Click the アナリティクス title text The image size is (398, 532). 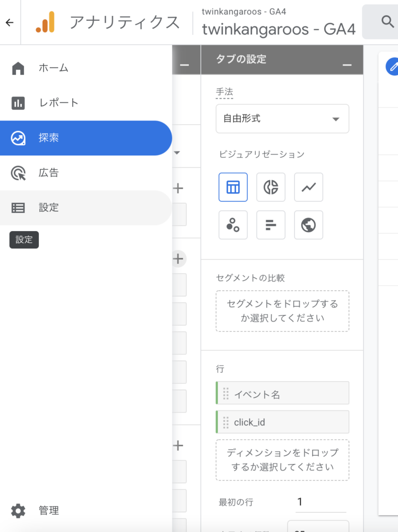pos(125,22)
